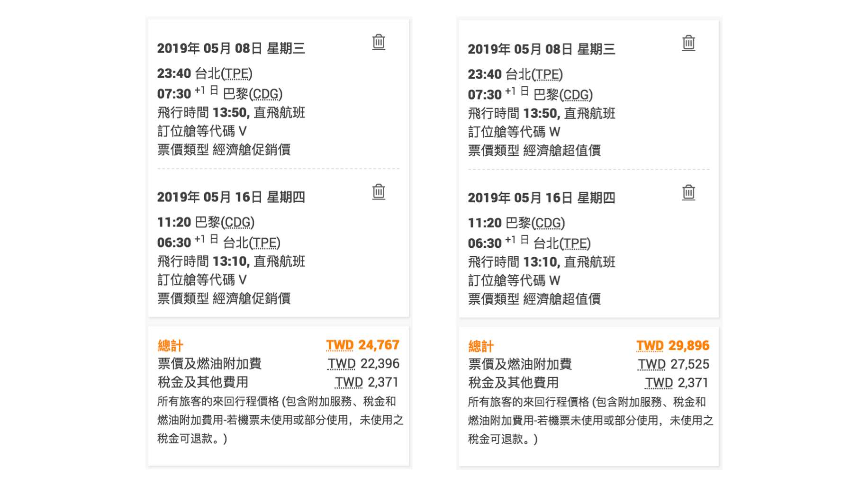Click CDG on the left card's 11:20 departure
The height and width of the screenshot is (486, 868).
[x=237, y=223]
